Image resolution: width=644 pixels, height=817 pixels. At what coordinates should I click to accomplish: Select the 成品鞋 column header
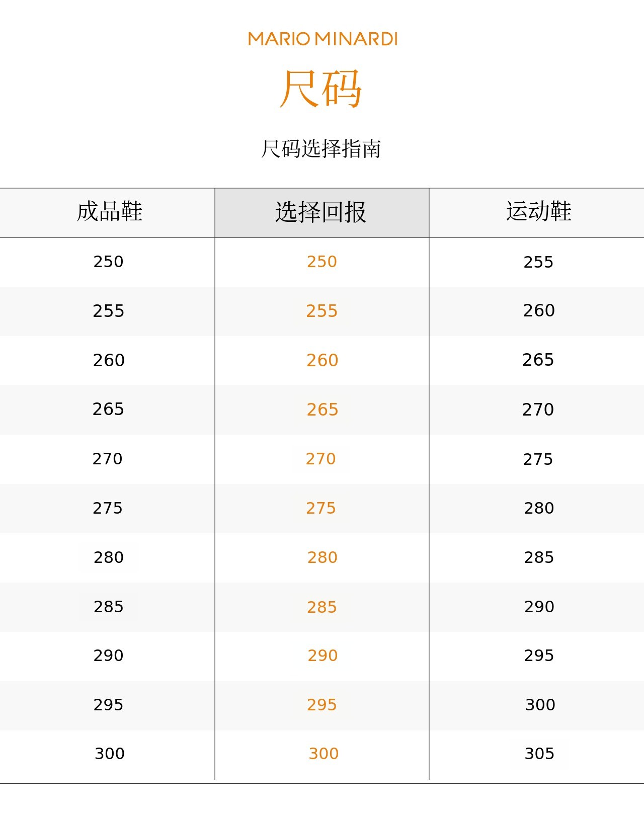[109, 211]
